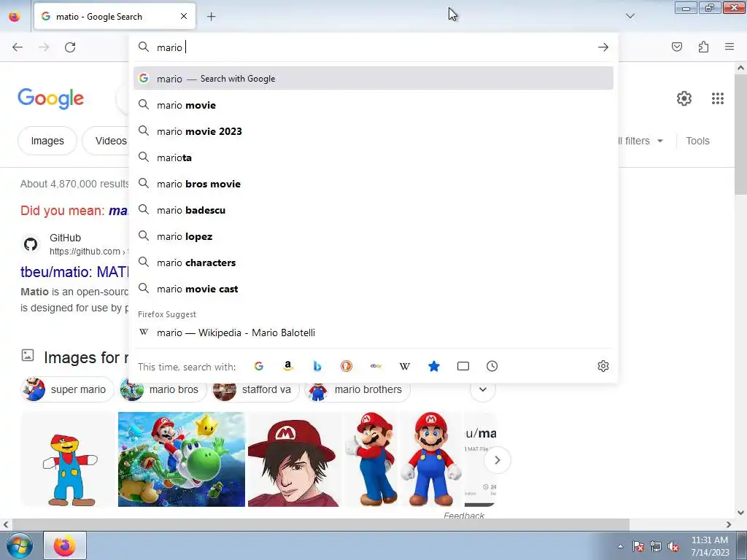Search bookmarks with the star icon
This screenshot has height=560, width=747.
tap(434, 366)
